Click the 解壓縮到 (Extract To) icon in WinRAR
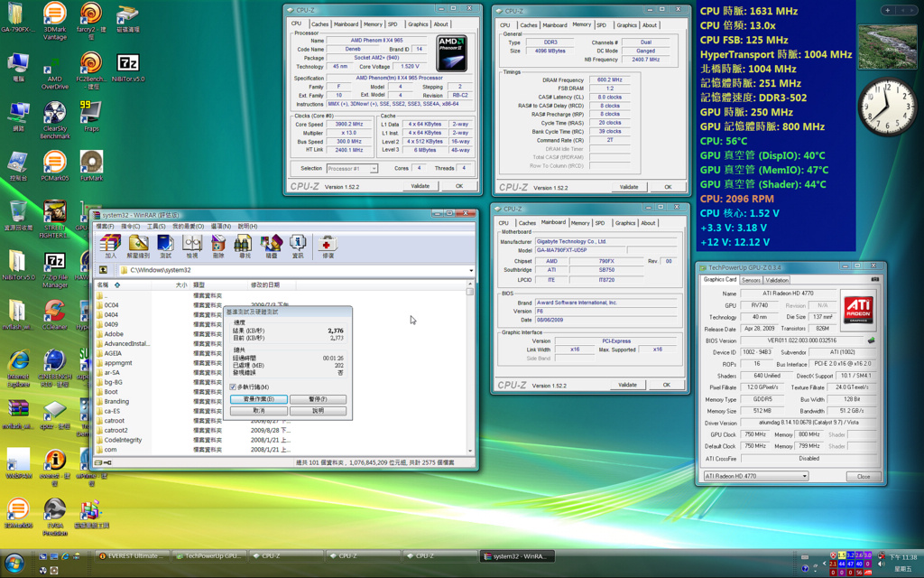Image resolution: width=924 pixels, height=578 pixels. point(138,246)
